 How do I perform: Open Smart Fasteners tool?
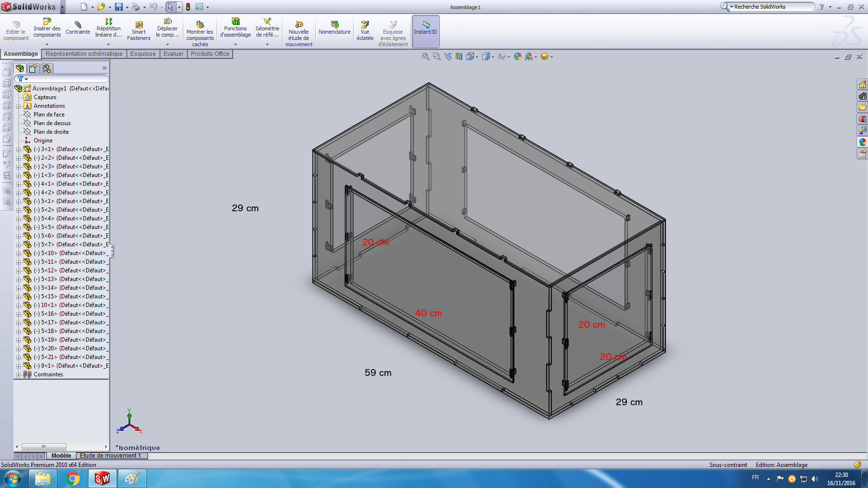click(x=139, y=31)
